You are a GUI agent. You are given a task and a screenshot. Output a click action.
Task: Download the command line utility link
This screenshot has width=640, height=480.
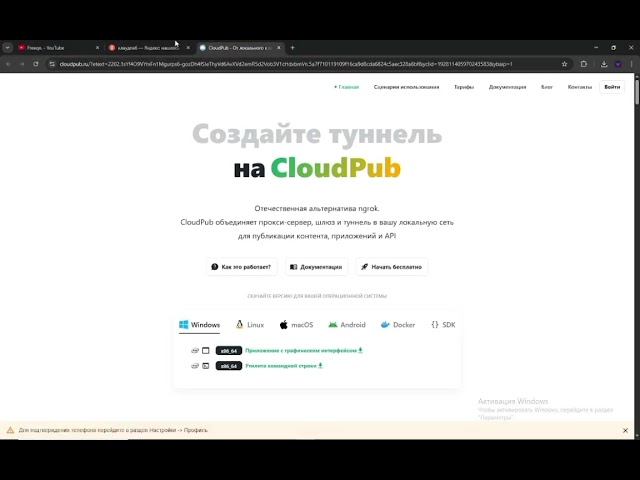click(284, 366)
